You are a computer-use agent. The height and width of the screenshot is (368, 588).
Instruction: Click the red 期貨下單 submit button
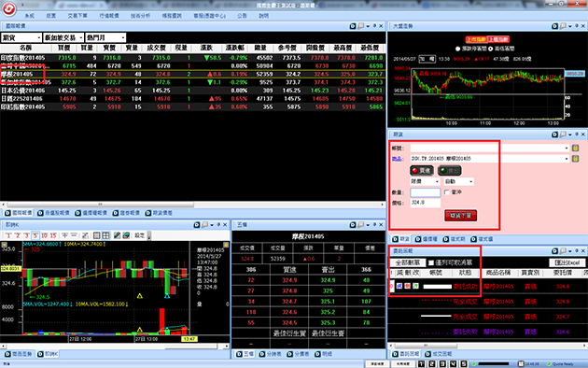[460, 216]
